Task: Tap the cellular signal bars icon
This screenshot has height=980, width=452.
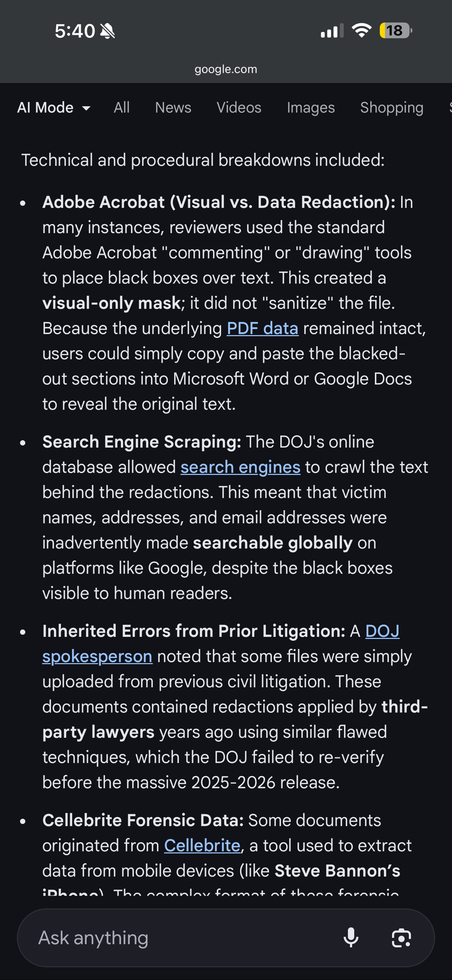Action: click(332, 31)
